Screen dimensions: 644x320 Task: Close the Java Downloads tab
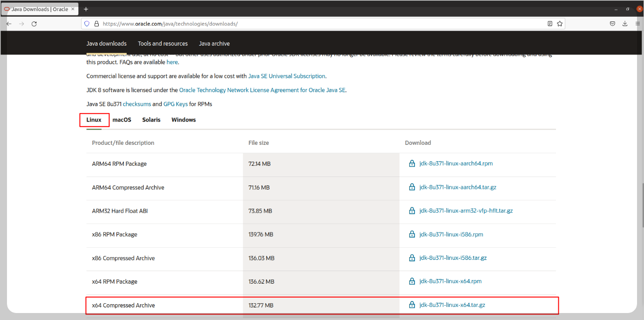(x=73, y=9)
